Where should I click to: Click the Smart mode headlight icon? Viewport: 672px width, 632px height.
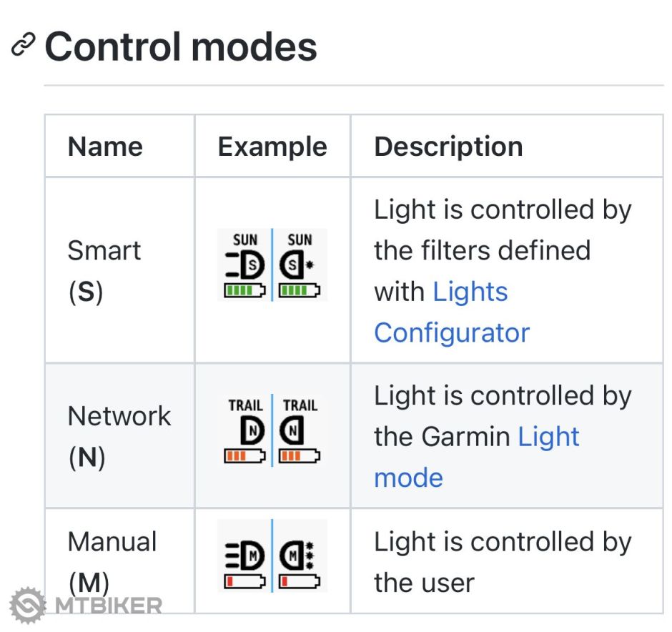tap(247, 266)
